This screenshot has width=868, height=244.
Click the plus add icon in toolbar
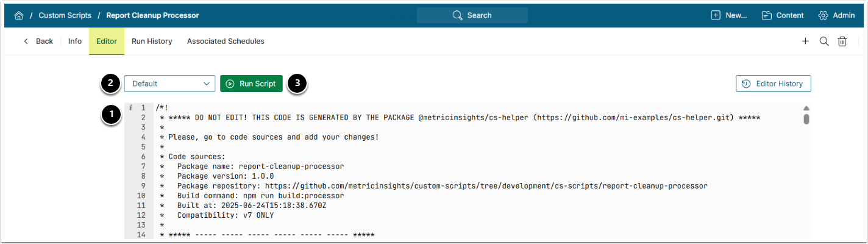[x=805, y=41]
